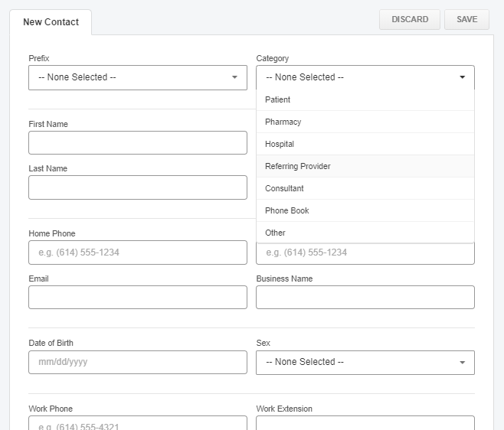Select Referring Provider option
Viewport: 504px width, 430px height.
(298, 166)
